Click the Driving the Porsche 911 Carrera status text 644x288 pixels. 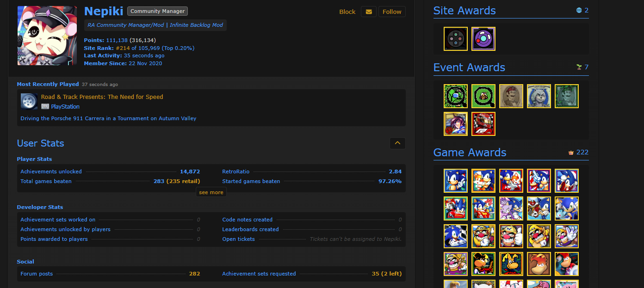[x=108, y=118]
